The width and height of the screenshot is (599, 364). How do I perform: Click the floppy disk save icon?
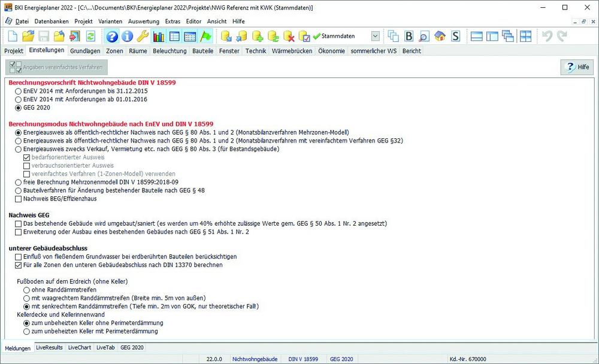coord(44,37)
